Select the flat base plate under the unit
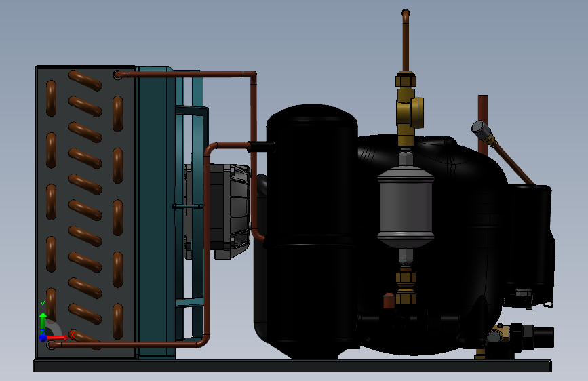 pos(292,365)
